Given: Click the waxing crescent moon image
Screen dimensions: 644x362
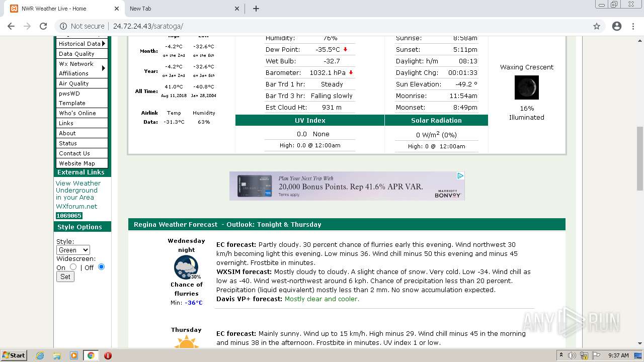Looking at the screenshot, I should [x=527, y=87].
